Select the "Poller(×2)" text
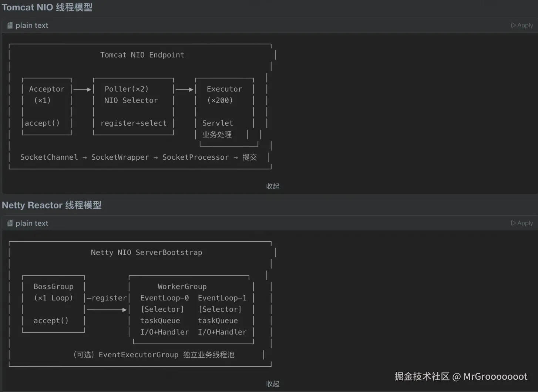This screenshot has height=392, width=538. 127,89
